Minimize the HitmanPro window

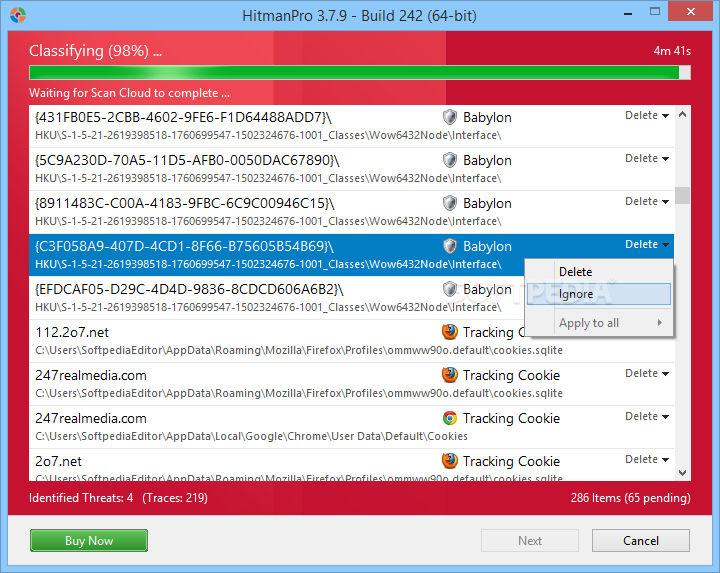[628, 14]
